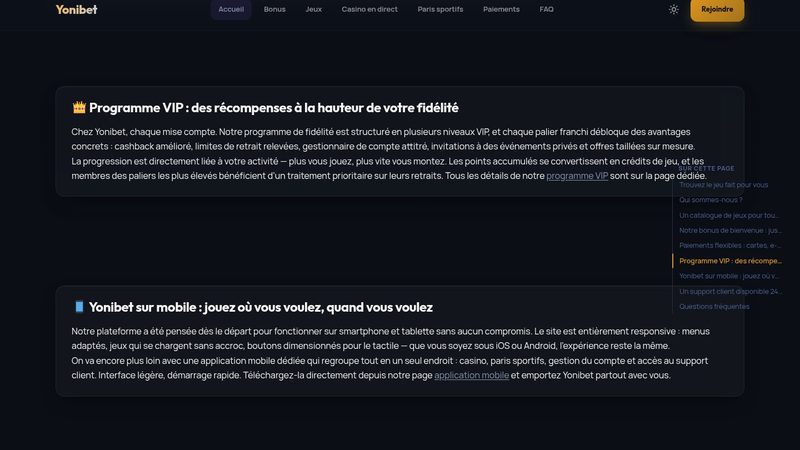Screen dimensions: 800x450
Task: Toggle the light/dark theme sun icon
Action: coord(673,9)
